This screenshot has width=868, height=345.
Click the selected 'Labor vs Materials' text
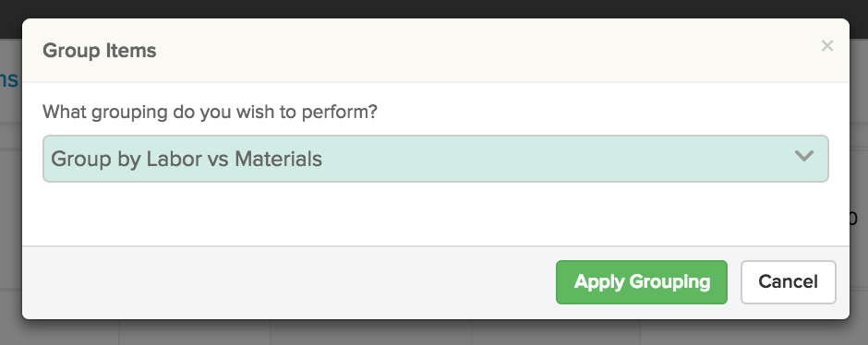point(234,160)
